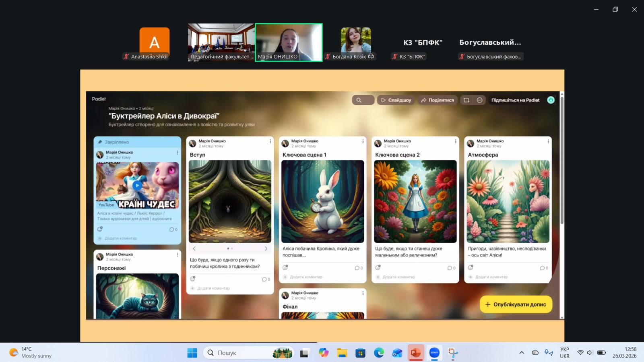The image size is (644, 362).
Task: Open PowerPoint from the Windows taskbar
Action: click(x=416, y=353)
